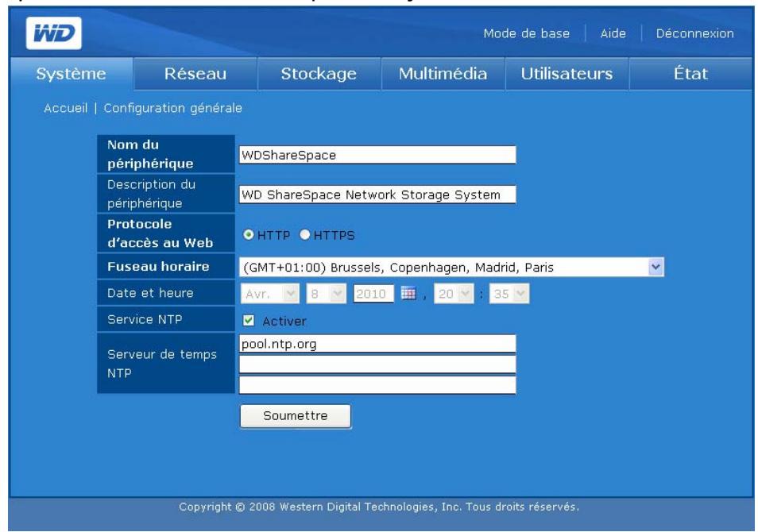Click the pool.ntp.org NTP server field
758x532 pixels.
pyautogui.click(x=377, y=344)
